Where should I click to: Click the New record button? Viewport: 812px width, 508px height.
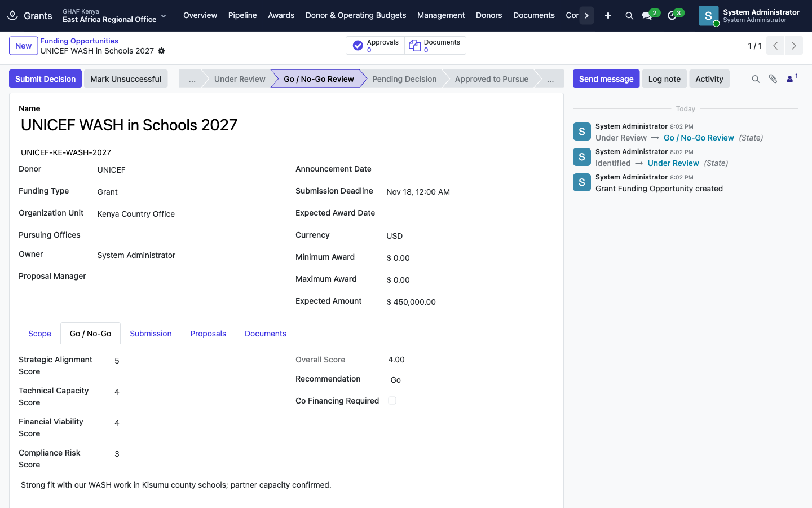(x=24, y=46)
